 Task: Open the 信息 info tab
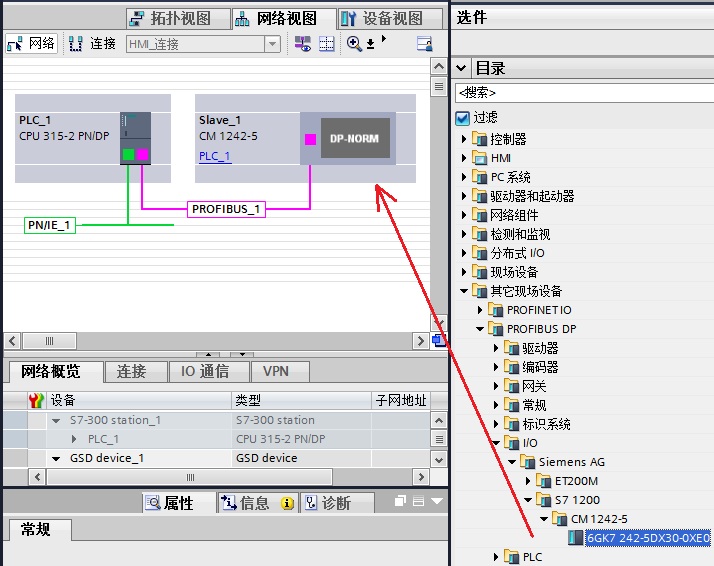click(258, 503)
